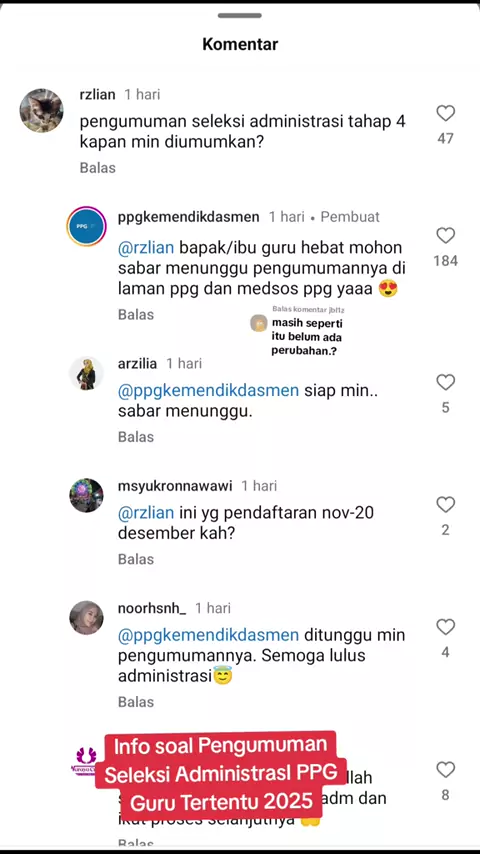Image resolution: width=480 pixels, height=854 pixels.
Task: Tap the heart beside noorhsnh_'s comment
Action: [x=446, y=627]
